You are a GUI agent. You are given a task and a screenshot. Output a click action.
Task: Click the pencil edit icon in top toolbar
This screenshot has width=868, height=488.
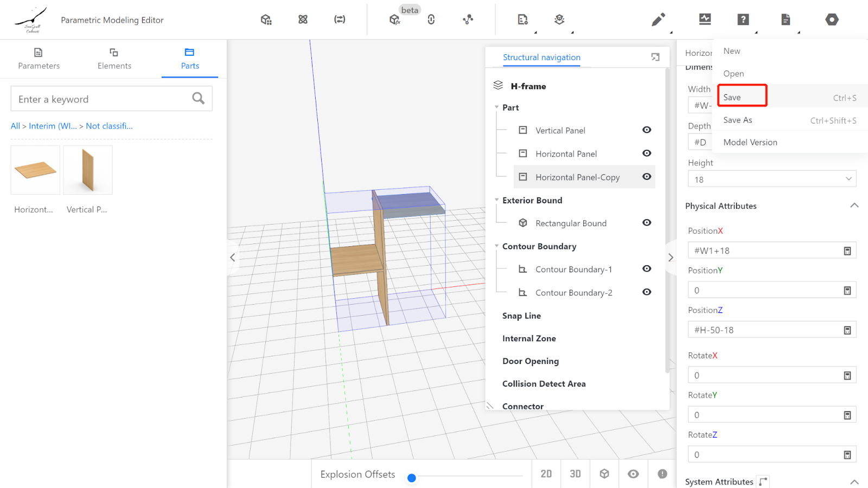pos(658,20)
